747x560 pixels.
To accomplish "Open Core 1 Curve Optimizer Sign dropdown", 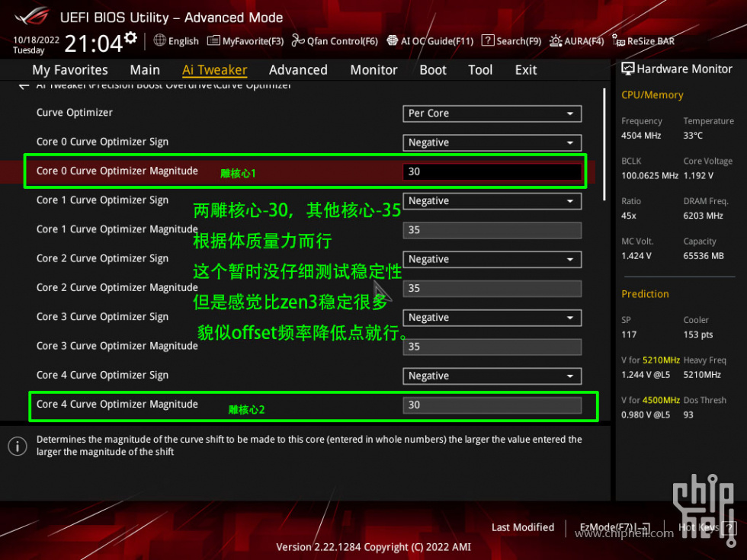I will [492, 201].
